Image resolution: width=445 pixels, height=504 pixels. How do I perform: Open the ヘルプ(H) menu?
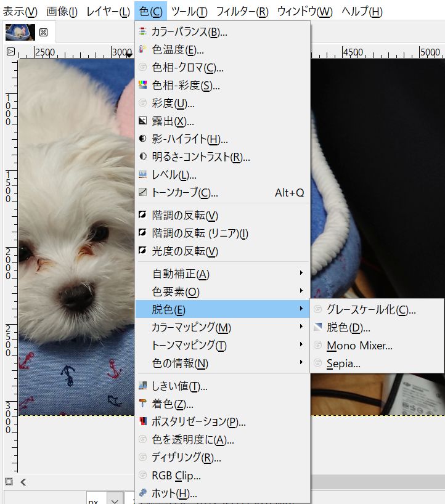click(x=362, y=12)
